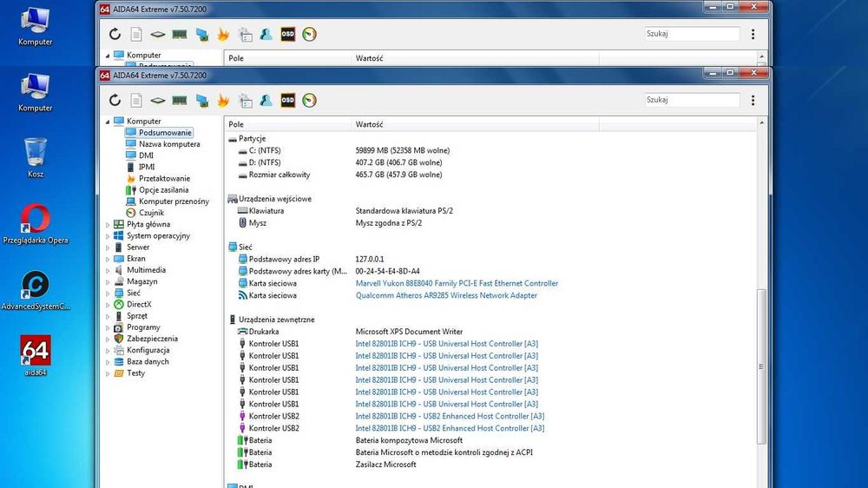
Task: Select Konfiguracja tree item
Action: point(148,350)
